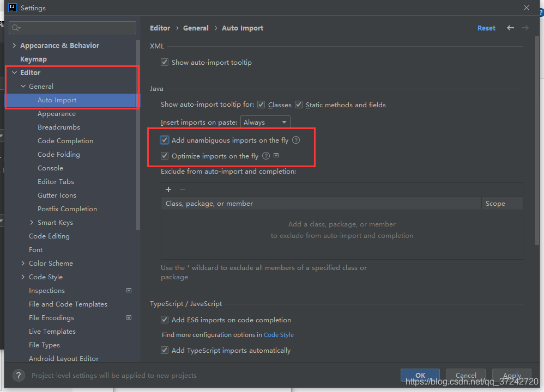Image resolution: width=544 pixels, height=392 pixels.
Task: Open Live Templates settings
Action: tap(52, 332)
